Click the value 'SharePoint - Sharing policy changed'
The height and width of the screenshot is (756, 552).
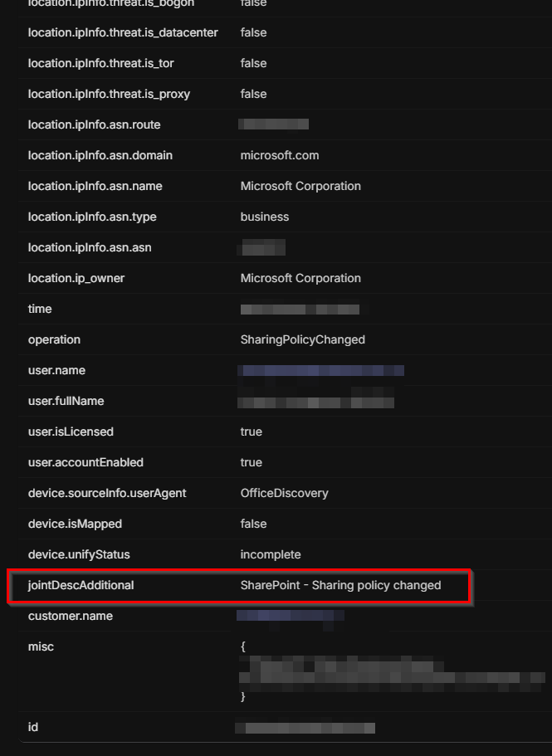(x=340, y=585)
